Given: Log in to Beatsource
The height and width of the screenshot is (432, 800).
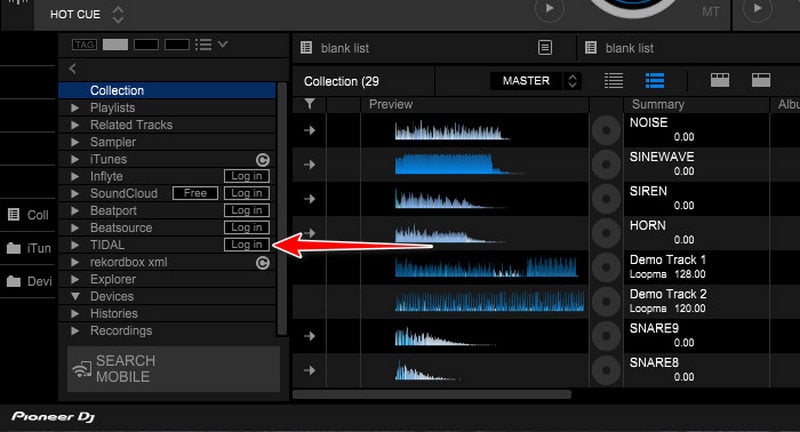Looking at the screenshot, I should [x=246, y=227].
